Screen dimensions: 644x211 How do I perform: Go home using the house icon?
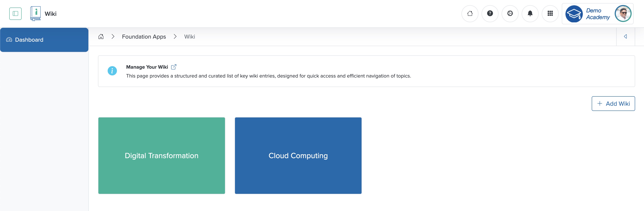click(470, 14)
